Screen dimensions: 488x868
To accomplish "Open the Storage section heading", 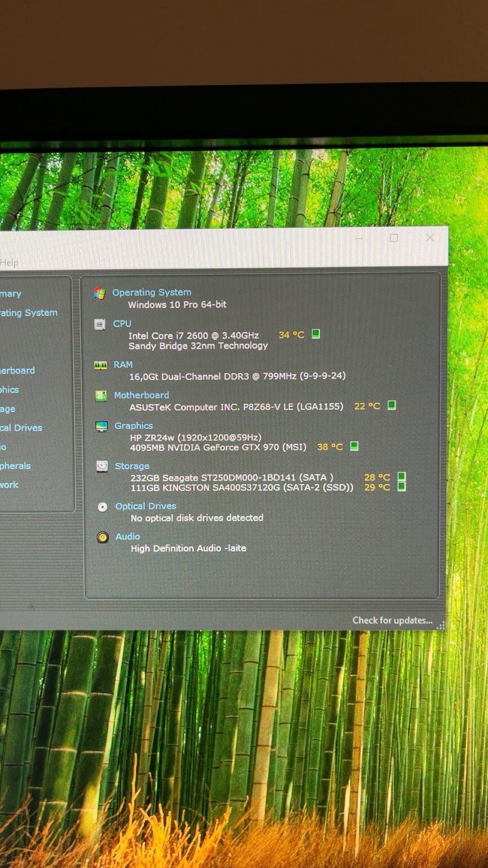I will coord(132,466).
